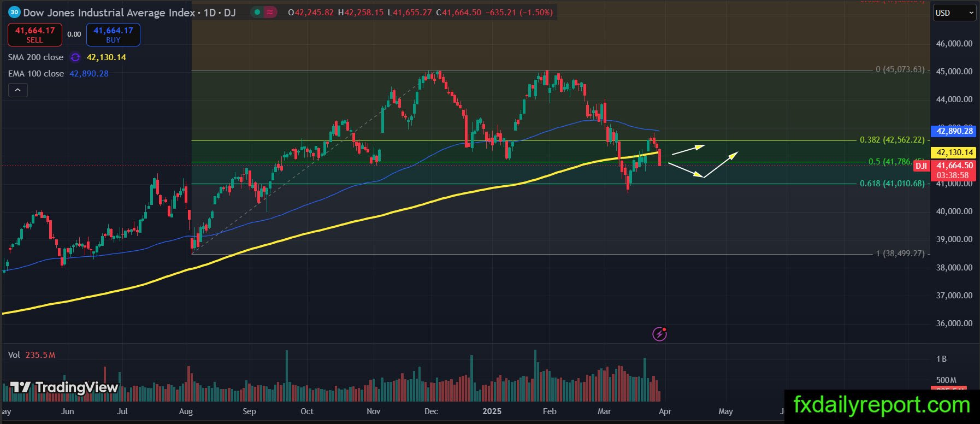Select the SMA 200 close indicator legend
The width and height of the screenshot is (980, 424).
(x=36, y=57)
